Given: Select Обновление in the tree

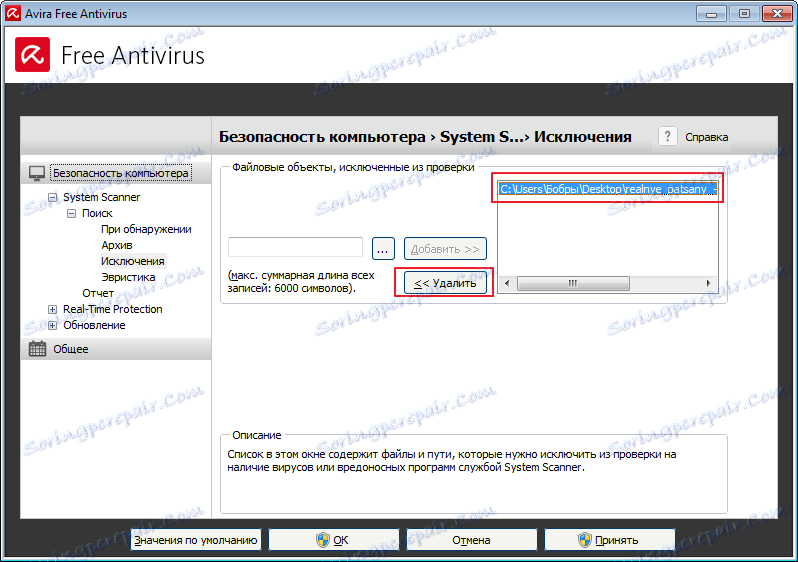Looking at the screenshot, I should tap(94, 325).
